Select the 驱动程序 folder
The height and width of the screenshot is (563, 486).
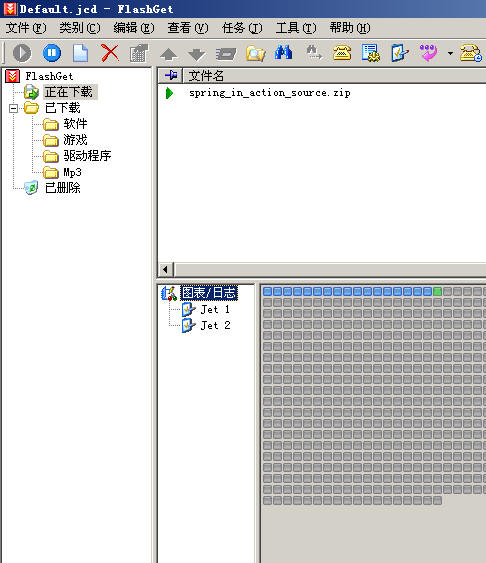click(x=87, y=156)
